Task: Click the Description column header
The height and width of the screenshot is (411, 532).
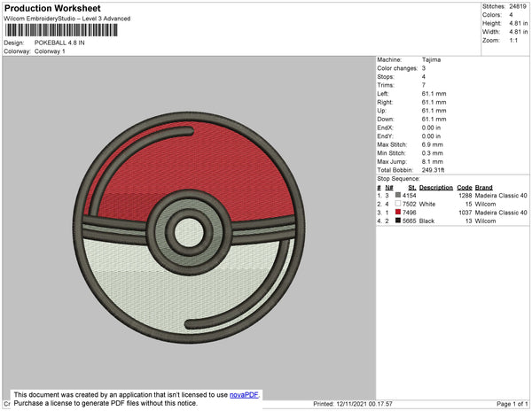Action: point(435,187)
